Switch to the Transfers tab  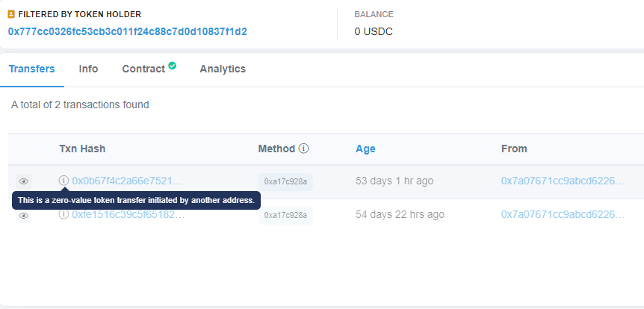31,69
